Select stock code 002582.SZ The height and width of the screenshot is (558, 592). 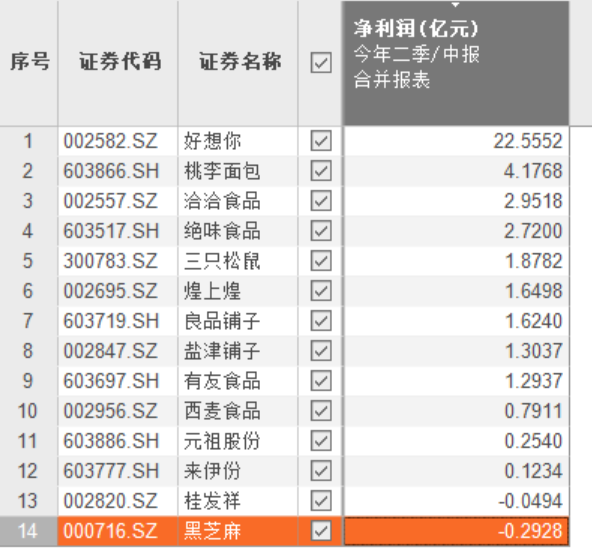click(x=110, y=141)
